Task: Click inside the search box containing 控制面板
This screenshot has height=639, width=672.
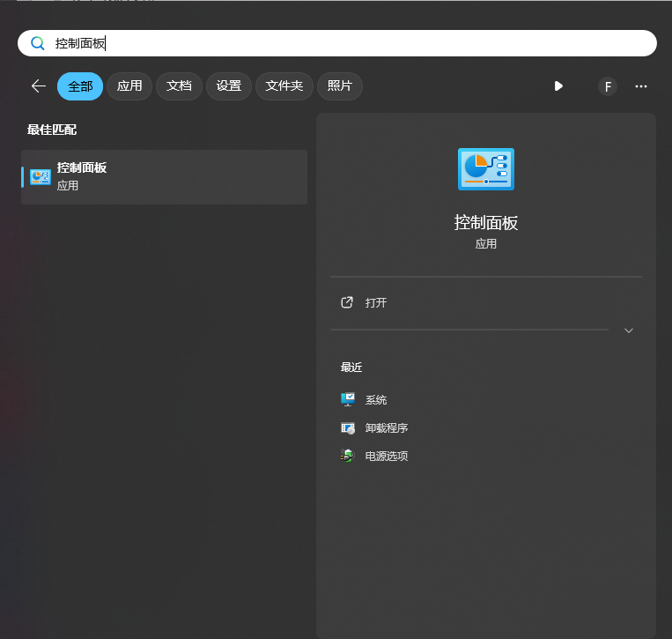Action: pos(352,43)
